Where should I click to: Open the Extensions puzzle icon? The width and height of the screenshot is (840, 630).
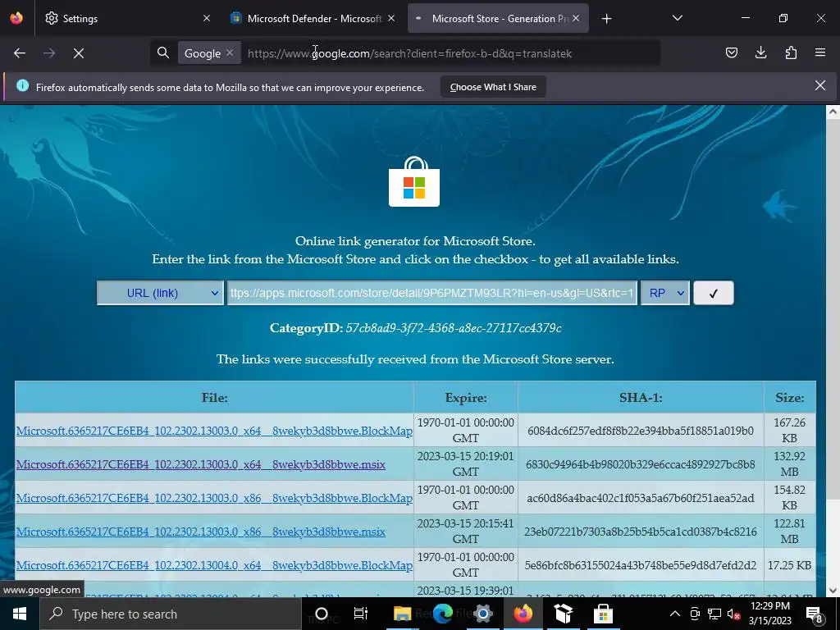[791, 52]
